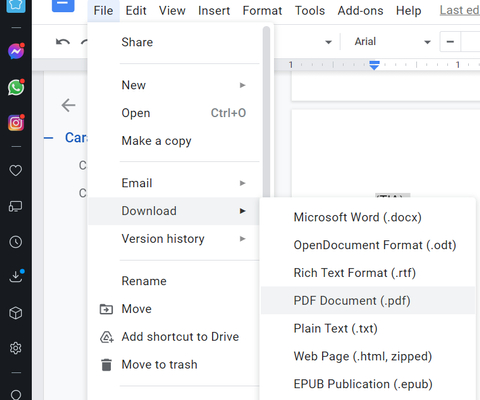
Task: Click the Add shortcut to Drive icon
Action: click(107, 337)
